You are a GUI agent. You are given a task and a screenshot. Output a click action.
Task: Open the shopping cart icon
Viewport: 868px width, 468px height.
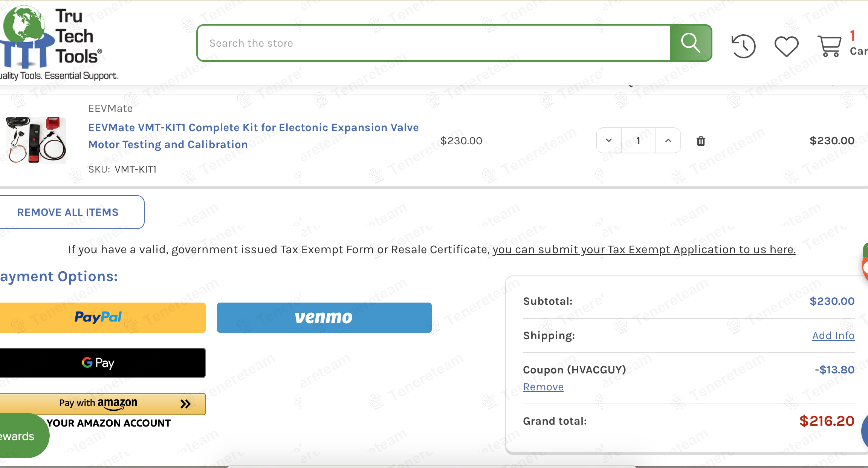pos(829,46)
